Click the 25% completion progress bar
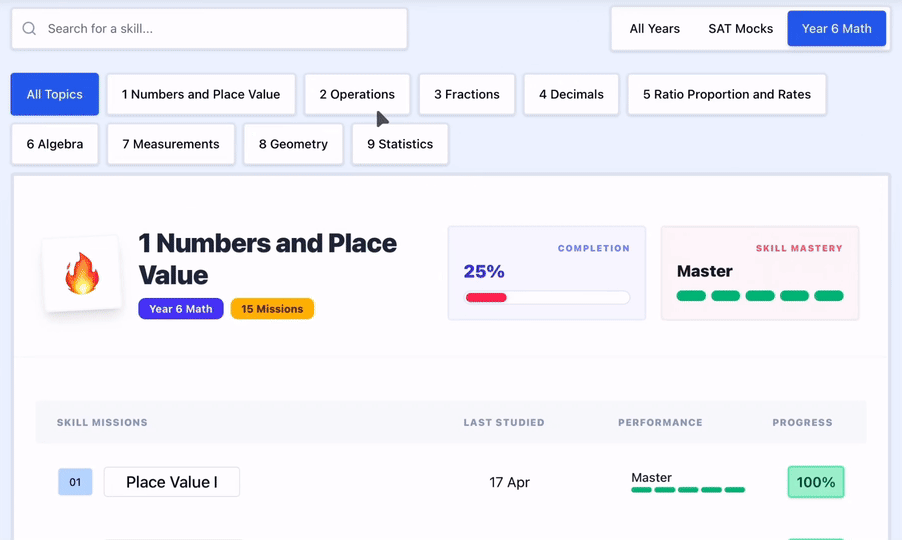This screenshot has height=540, width=902. point(547,297)
